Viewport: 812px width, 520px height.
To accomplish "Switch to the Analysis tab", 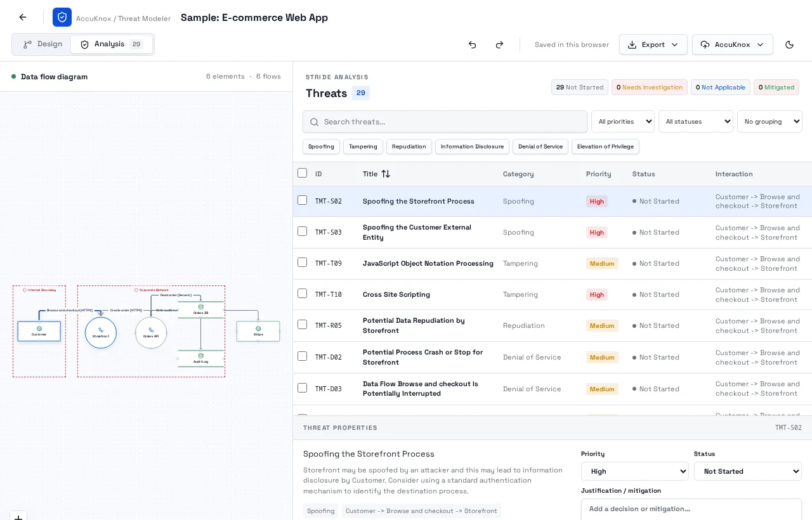I will (x=112, y=44).
